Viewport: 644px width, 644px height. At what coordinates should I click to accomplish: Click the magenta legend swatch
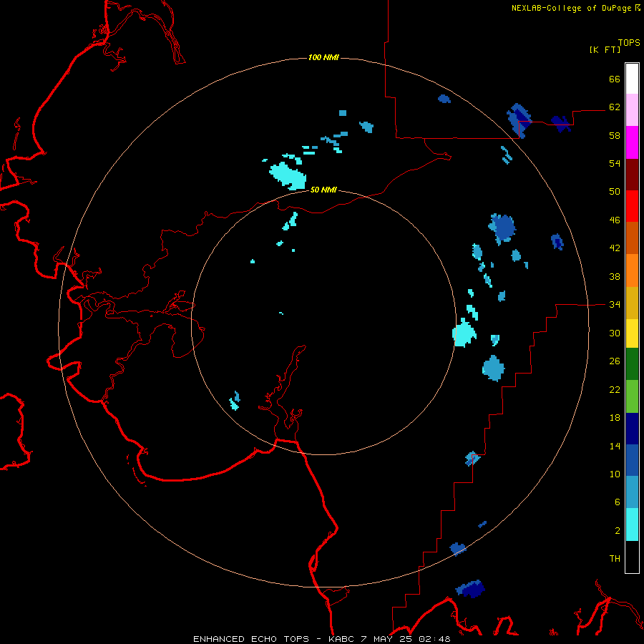[632, 142]
